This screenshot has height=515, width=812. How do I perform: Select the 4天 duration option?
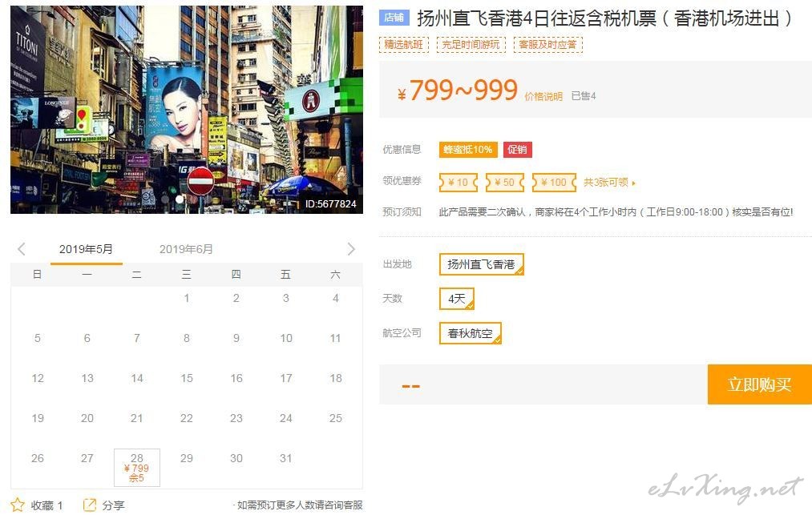[x=457, y=299]
